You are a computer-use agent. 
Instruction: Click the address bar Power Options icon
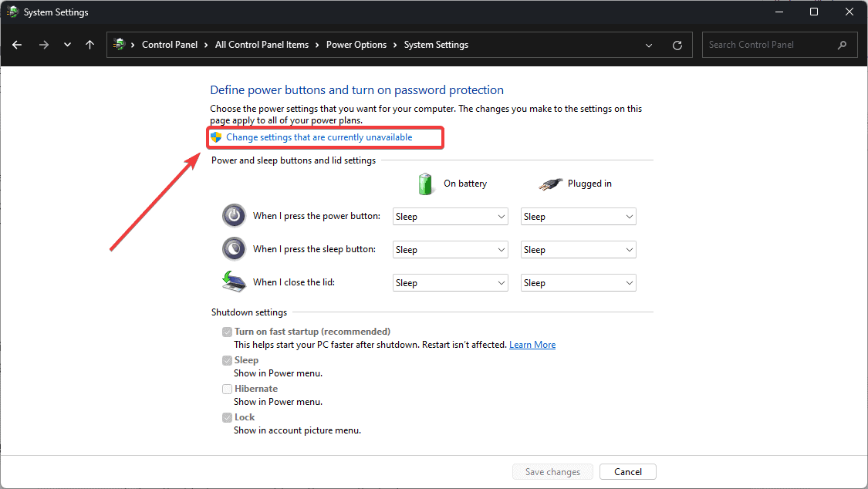pos(119,44)
